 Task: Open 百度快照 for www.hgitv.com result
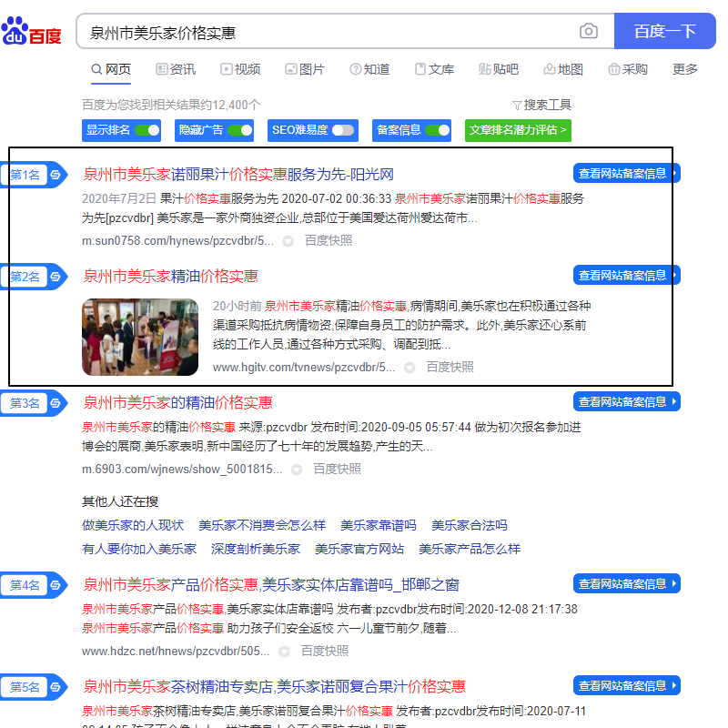tap(450, 367)
